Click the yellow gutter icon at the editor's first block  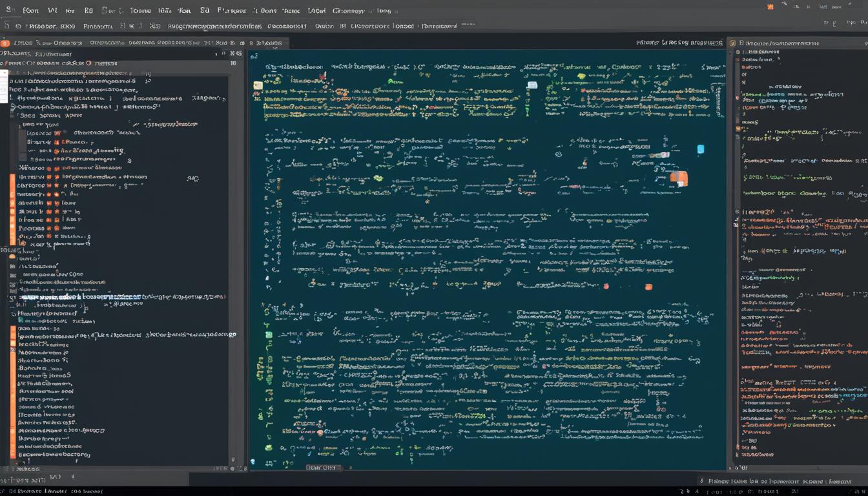coord(258,85)
